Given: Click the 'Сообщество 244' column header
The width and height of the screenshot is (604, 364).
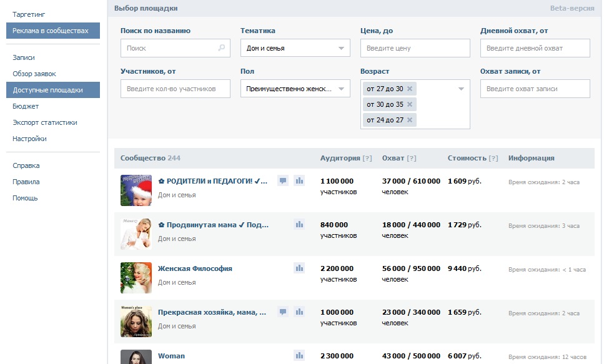Looking at the screenshot, I should pyautogui.click(x=151, y=158).
